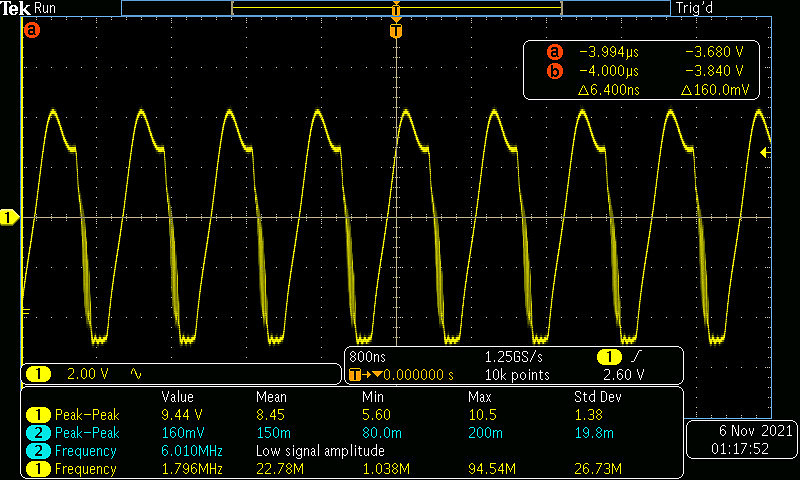Viewport: 800px width, 480px height.
Task: Click the 2.60 V trigger level readout
Action: (x=623, y=375)
